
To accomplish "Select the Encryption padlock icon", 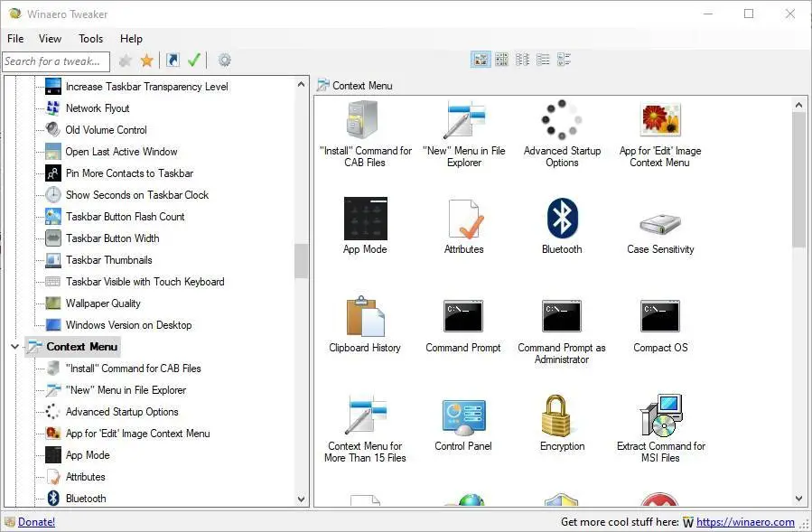I will pos(555,415).
